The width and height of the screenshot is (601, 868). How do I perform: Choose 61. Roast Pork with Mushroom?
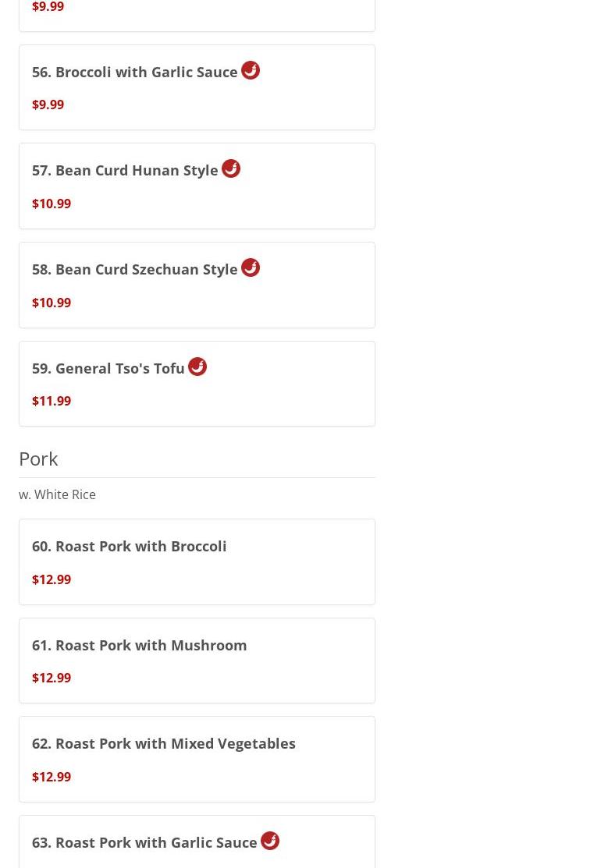click(197, 661)
